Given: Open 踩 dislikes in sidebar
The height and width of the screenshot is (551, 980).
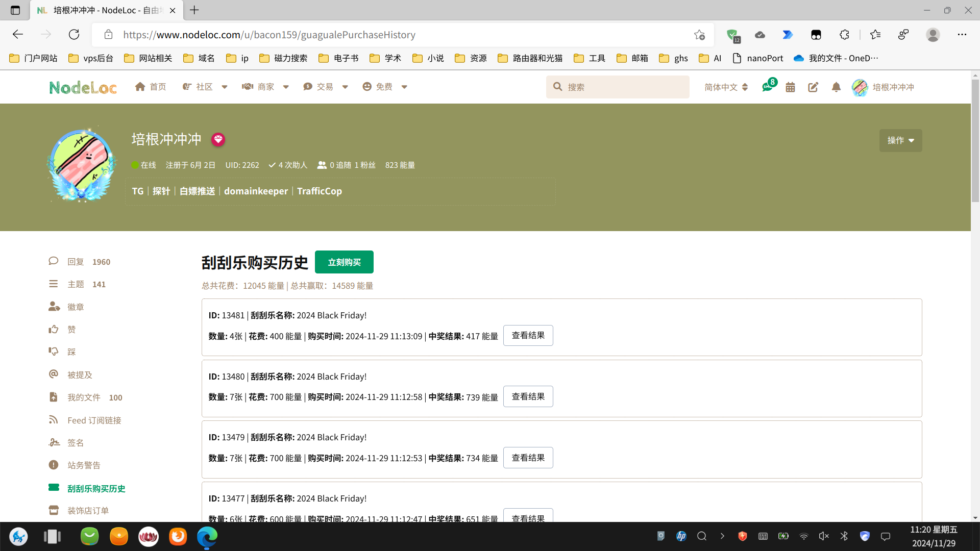Looking at the screenshot, I should (x=62, y=352).
